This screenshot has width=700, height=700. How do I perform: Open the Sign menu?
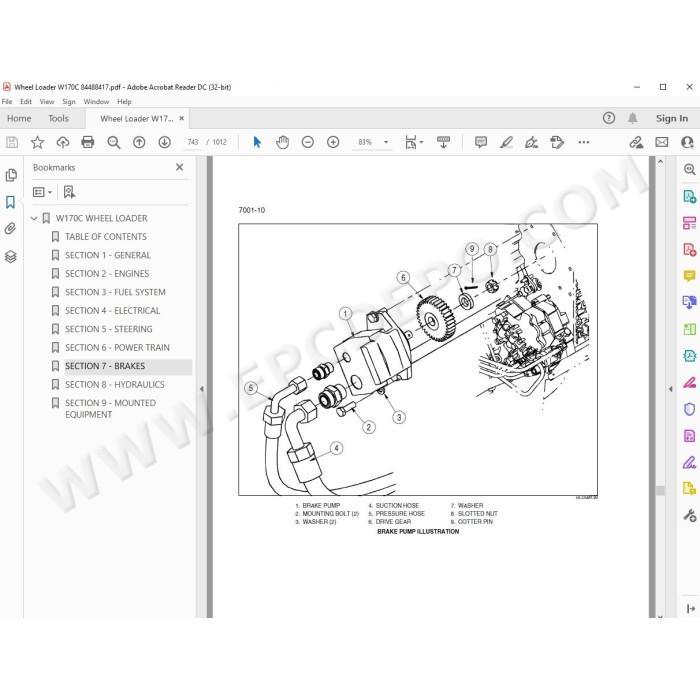pos(69,102)
